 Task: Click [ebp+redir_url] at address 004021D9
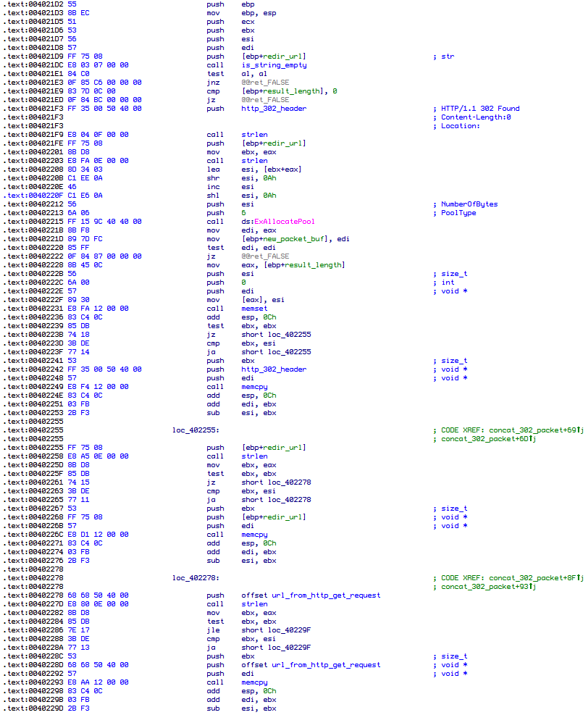pyautogui.click(x=274, y=57)
